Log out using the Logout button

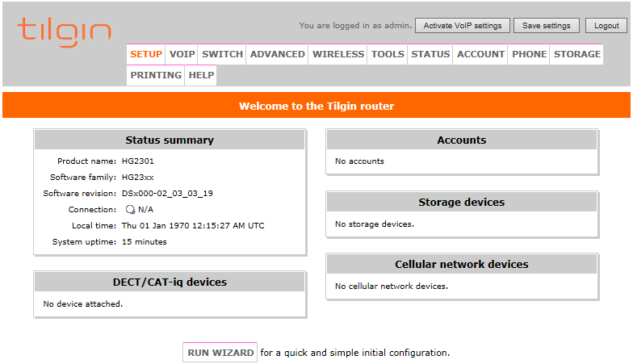[606, 26]
